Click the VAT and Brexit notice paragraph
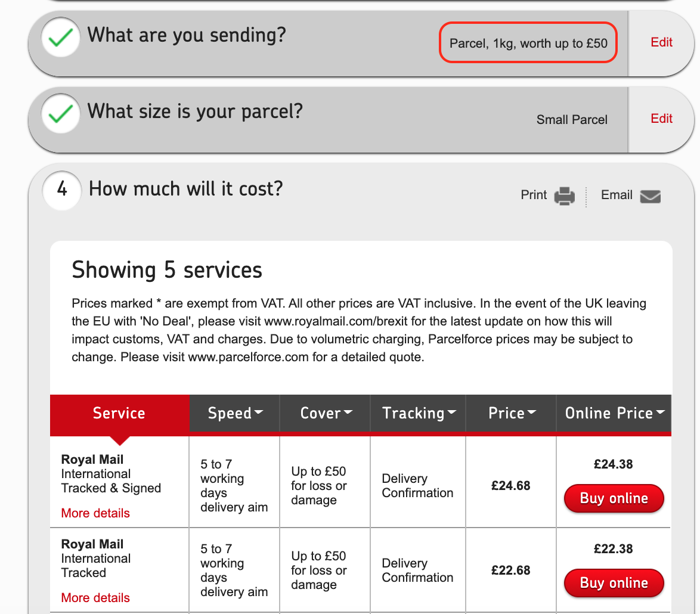Image resolution: width=700 pixels, height=614 pixels. coord(359,330)
